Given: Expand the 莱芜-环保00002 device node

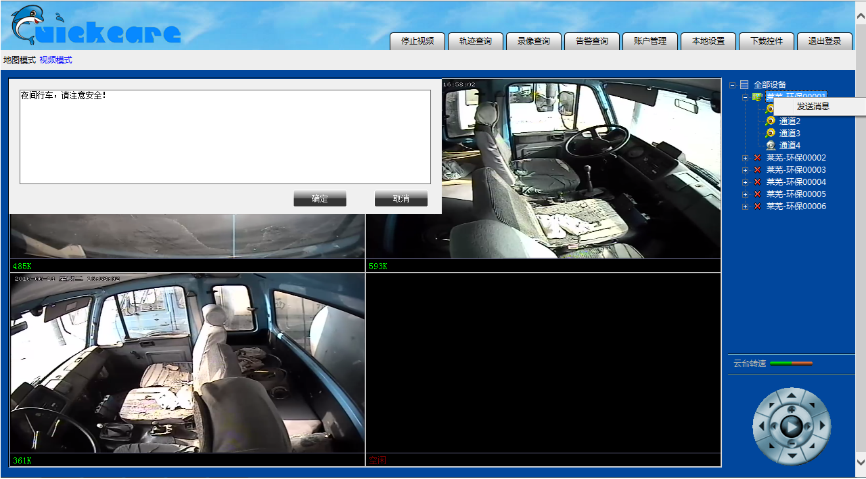Looking at the screenshot, I should pos(744,158).
